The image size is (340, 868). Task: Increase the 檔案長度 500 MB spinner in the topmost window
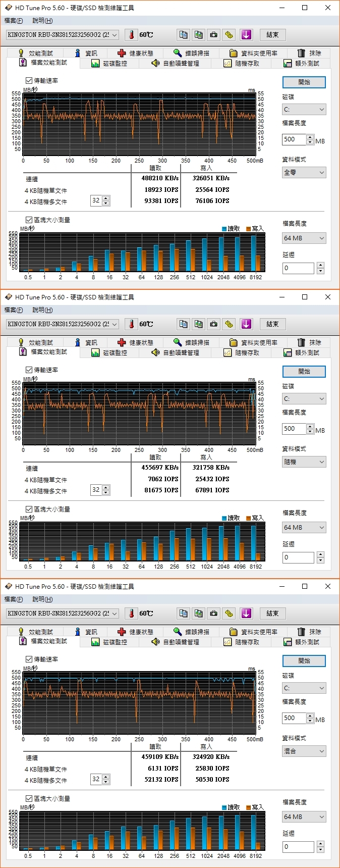(310, 137)
